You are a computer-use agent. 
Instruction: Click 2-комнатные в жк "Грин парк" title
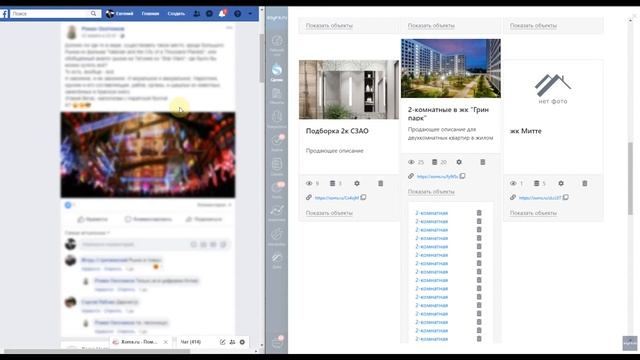point(448,114)
